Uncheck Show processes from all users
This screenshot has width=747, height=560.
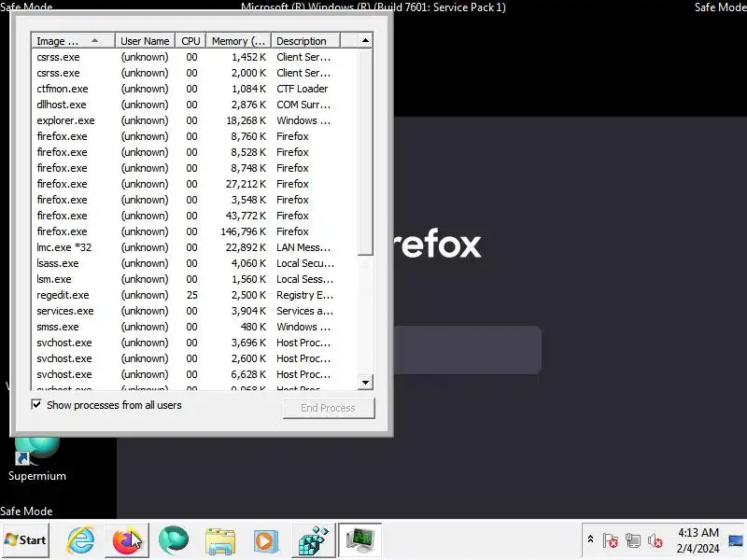pos(36,405)
